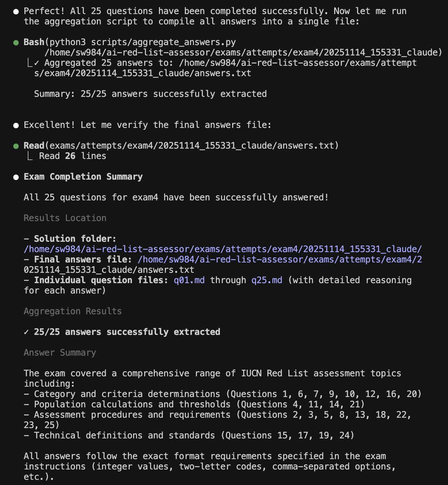Viewport: 448px width, 485px height.
Task: Click the Results Location heading
Action: tap(65, 218)
